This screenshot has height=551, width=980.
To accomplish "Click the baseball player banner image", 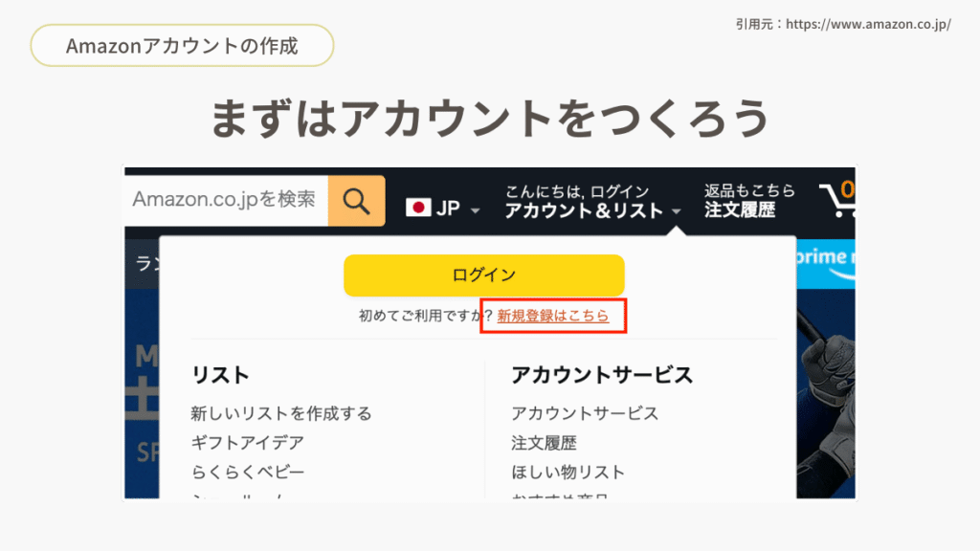I will pos(826,393).
